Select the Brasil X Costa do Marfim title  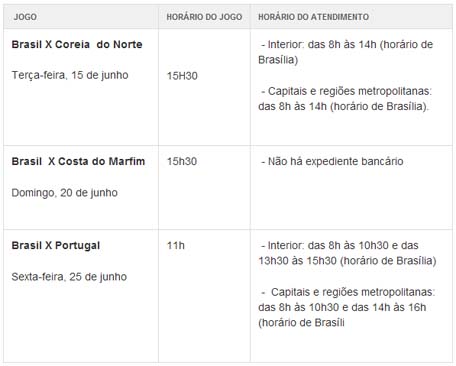click(78, 161)
